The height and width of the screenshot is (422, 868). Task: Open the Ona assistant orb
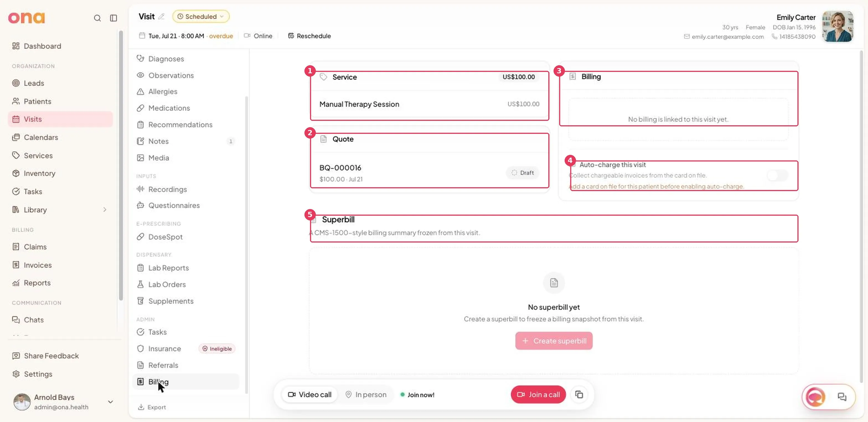pyautogui.click(x=815, y=397)
